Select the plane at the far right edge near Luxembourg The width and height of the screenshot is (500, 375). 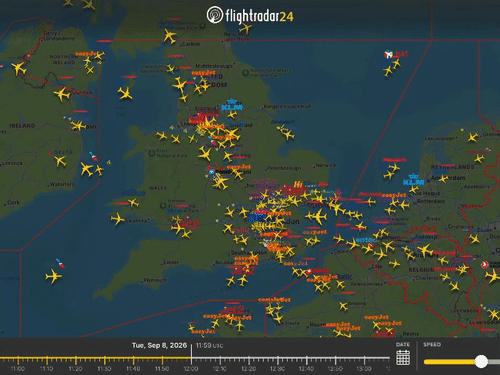click(494, 314)
